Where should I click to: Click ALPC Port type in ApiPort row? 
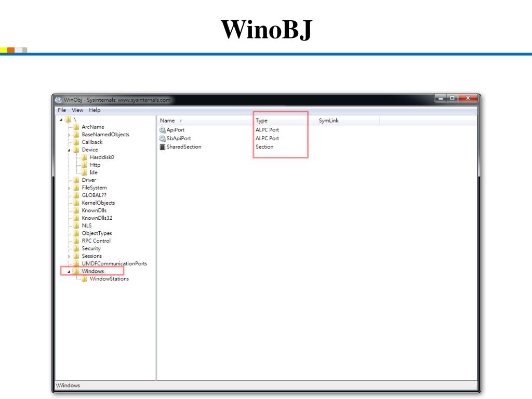click(267, 130)
